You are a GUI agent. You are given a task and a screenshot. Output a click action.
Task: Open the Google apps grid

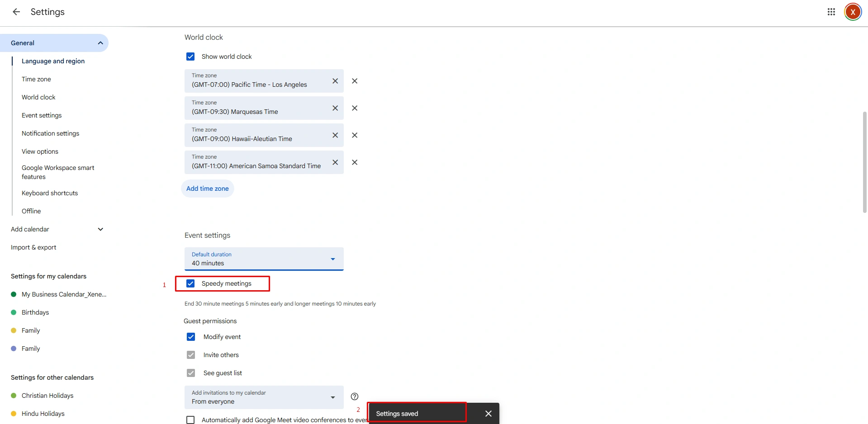[831, 12]
